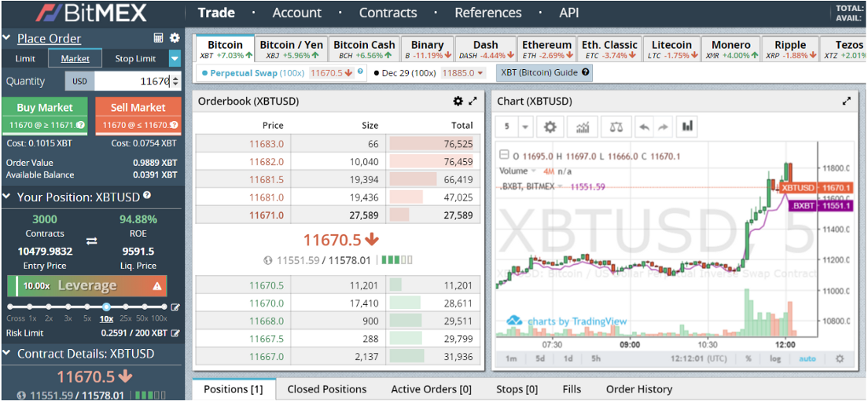Switch to Closed Positions tab
This screenshot has height=401, width=868.
pyautogui.click(x=326, y=389)
